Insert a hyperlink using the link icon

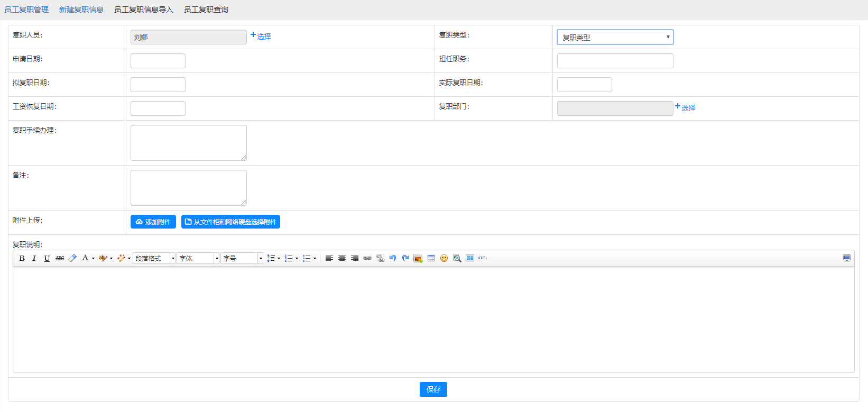(x=367, y=258)
